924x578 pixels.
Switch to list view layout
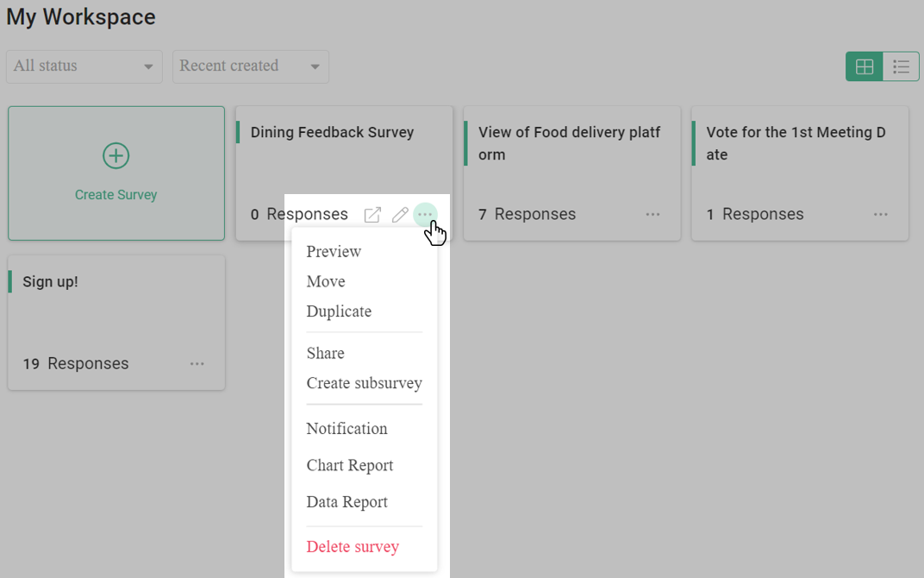click(901, 66)
